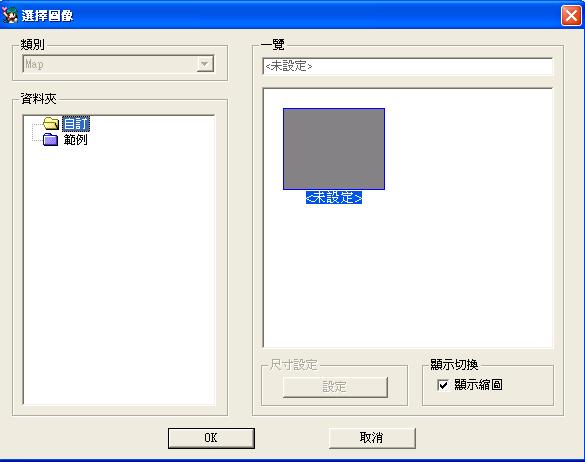585x462 pixels.
Task: Close the 選擇圖像 dialog window
Action: (571, 16)
